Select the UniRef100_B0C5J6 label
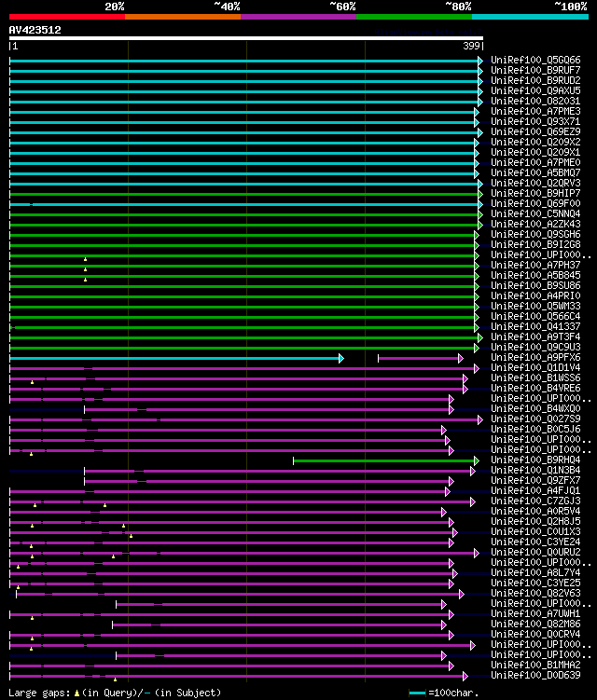 (535, 429)
